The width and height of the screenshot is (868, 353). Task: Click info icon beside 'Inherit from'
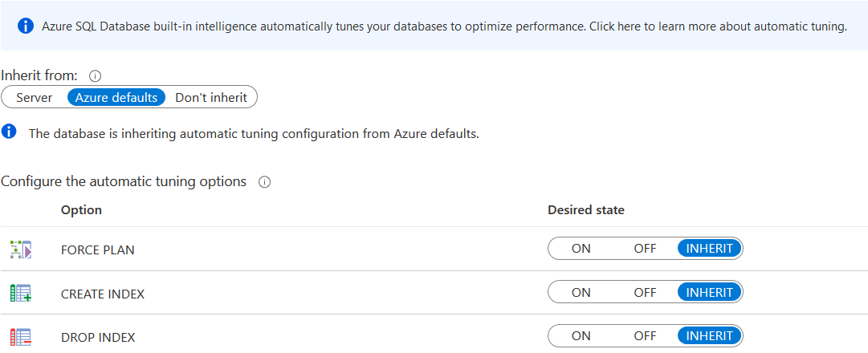coord(95,75)
